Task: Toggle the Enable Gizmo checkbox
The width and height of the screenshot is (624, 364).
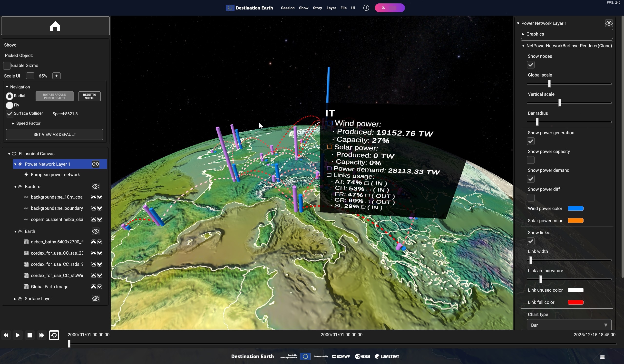Action: [x=7, y=66]
